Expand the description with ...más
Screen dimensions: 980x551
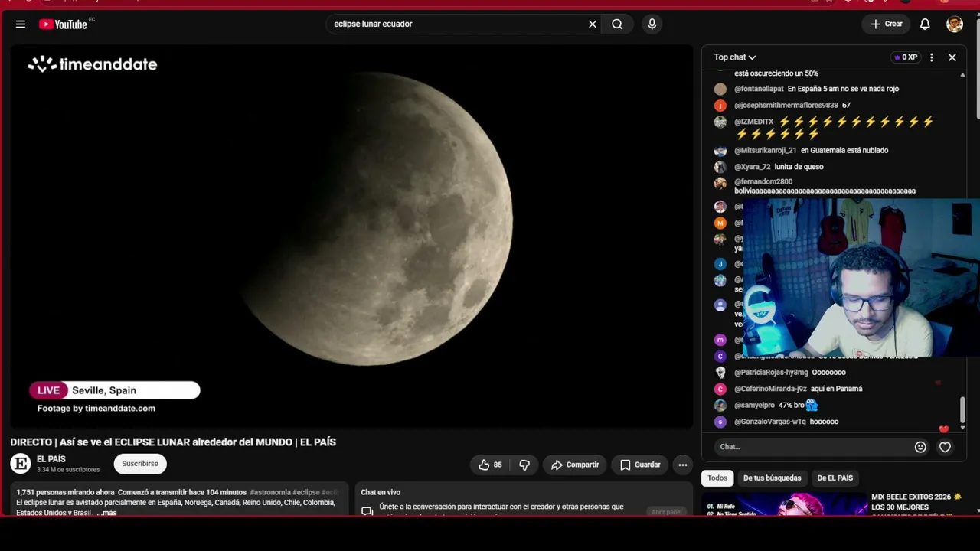(x=106, y=513)
